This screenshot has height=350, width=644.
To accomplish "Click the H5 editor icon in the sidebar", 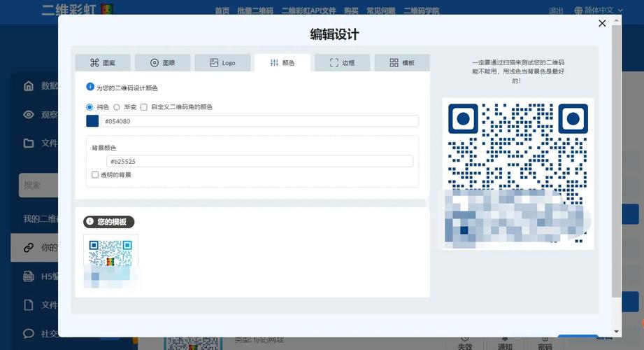I will click(29, 276).
